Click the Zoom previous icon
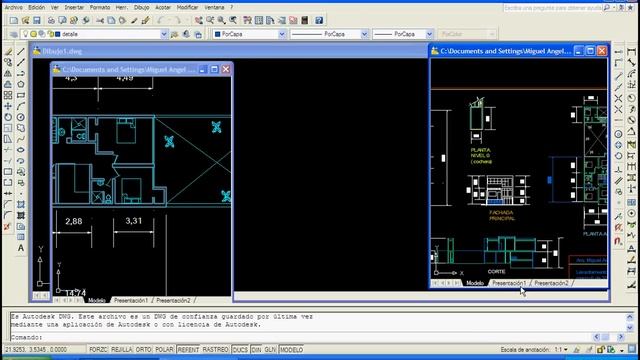 (x=233, y=20)
